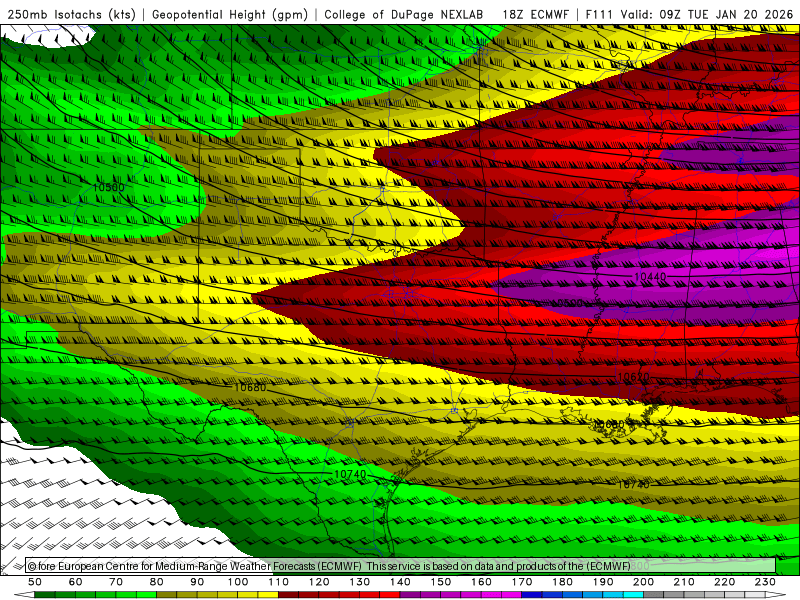The height and width of the screenshot is (600, 800).
Task: Click the 140 knot legend value
Action: click(400, 582)
